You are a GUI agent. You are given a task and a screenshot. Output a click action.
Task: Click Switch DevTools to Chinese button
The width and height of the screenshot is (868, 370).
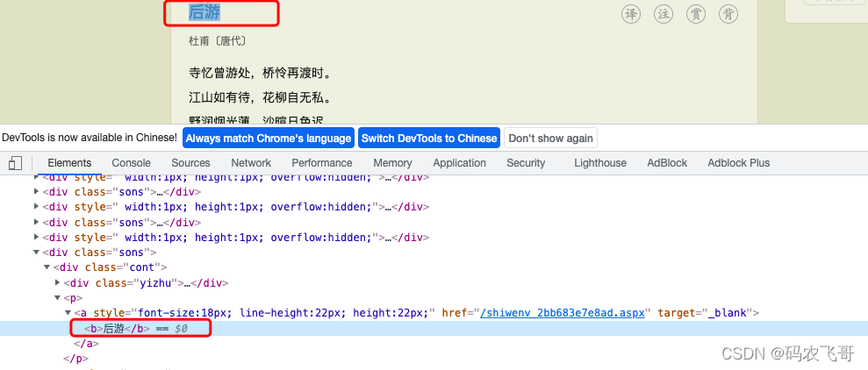coord(429,139)
